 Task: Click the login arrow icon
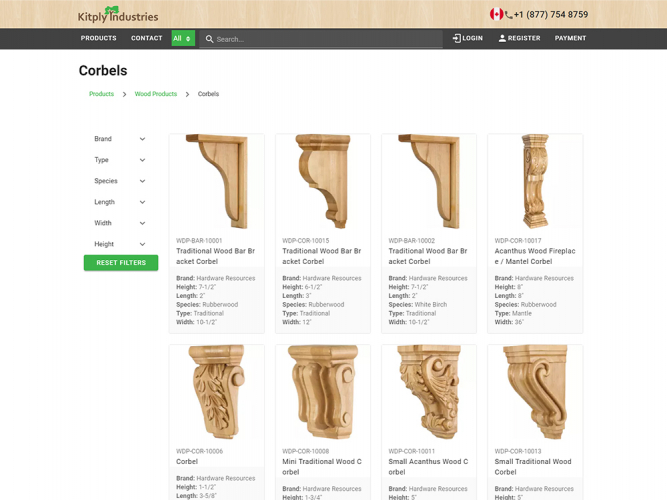(457, 38)
